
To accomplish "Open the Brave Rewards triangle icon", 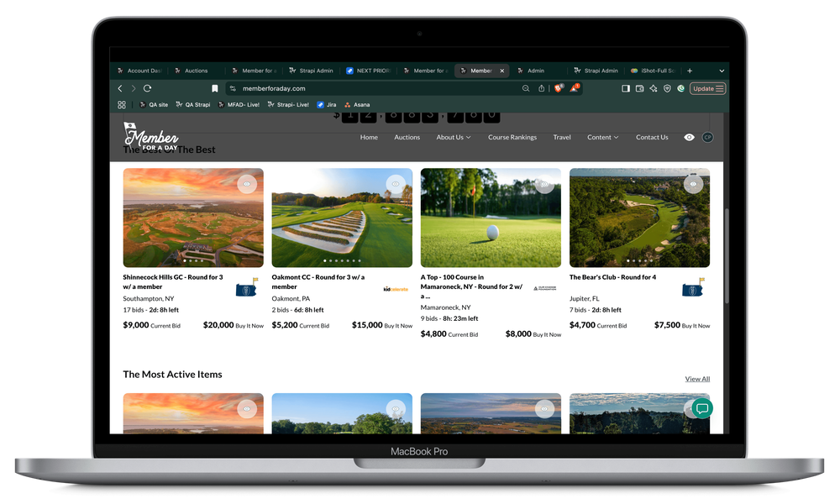I will coord(575,88).
